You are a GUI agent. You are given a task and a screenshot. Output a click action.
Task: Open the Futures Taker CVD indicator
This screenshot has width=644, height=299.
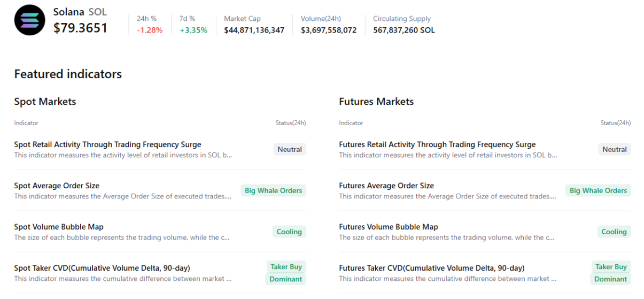click(x=432, y=268)
